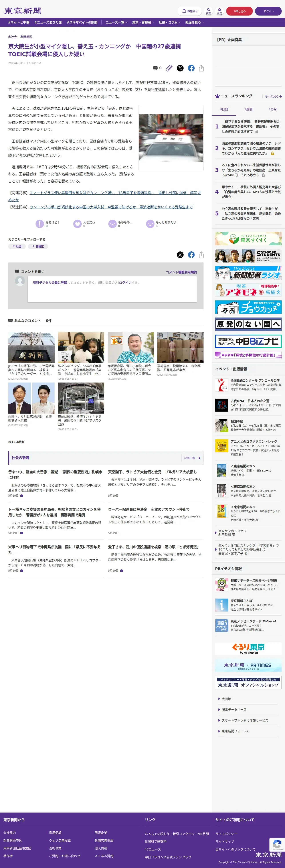The image size is (285, 868).
Task: React with the なるほど! icon
Action: coord(40,224)
